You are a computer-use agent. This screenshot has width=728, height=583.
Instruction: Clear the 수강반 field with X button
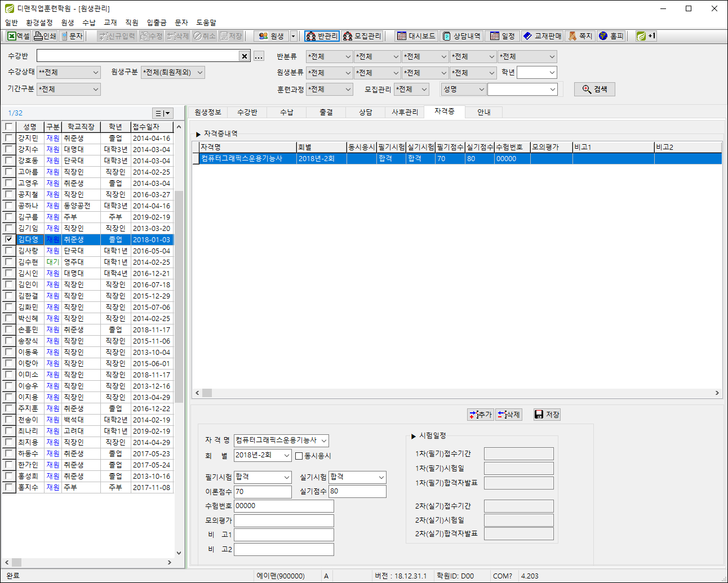click(244, 56)
